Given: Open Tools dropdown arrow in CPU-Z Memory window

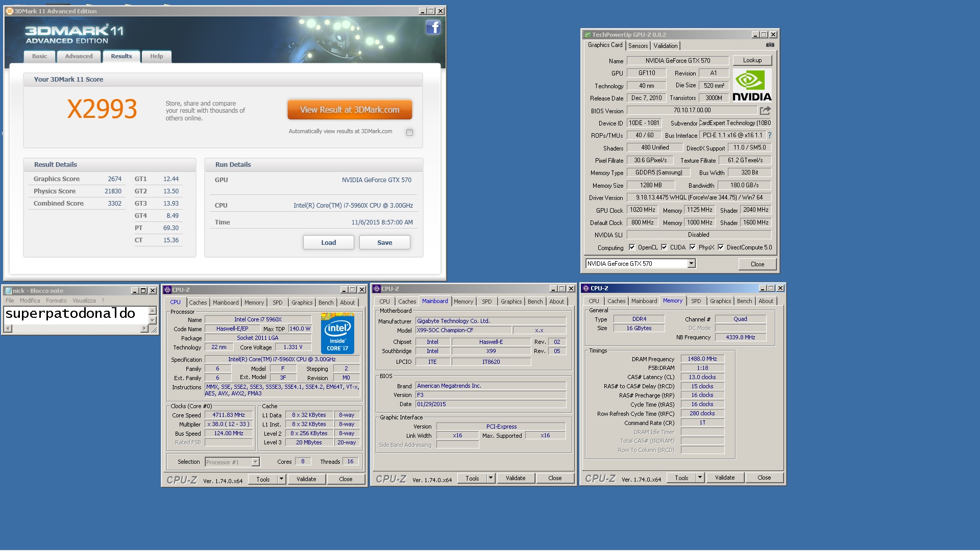Looking at the screenshot, I should (700, 478).
